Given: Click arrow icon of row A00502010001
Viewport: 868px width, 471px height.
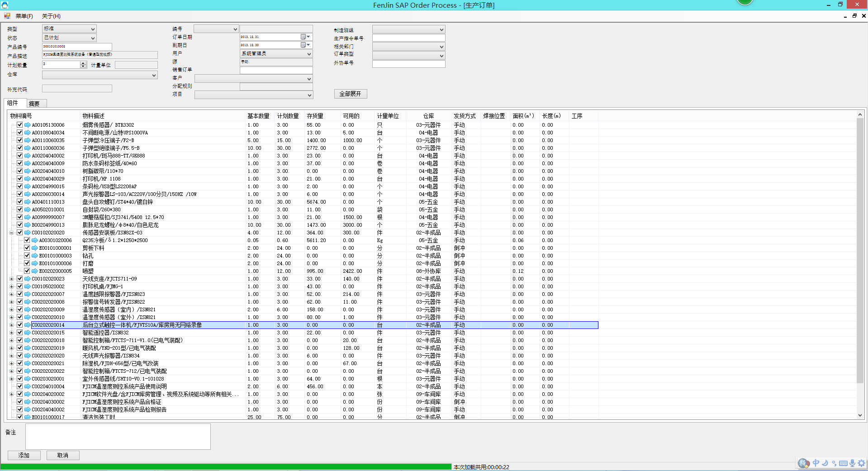Looking at the screenshot, I should tap(28, 209).
